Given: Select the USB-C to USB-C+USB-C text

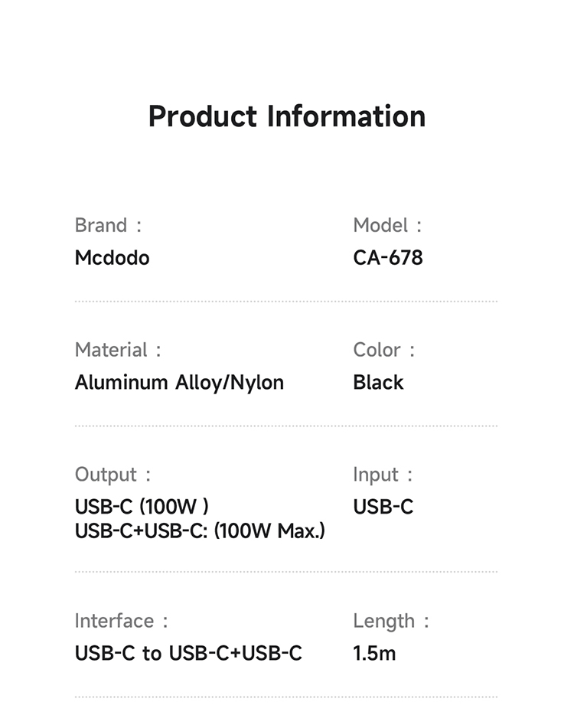Looking at the screenshot, I should tap(188, 653).
